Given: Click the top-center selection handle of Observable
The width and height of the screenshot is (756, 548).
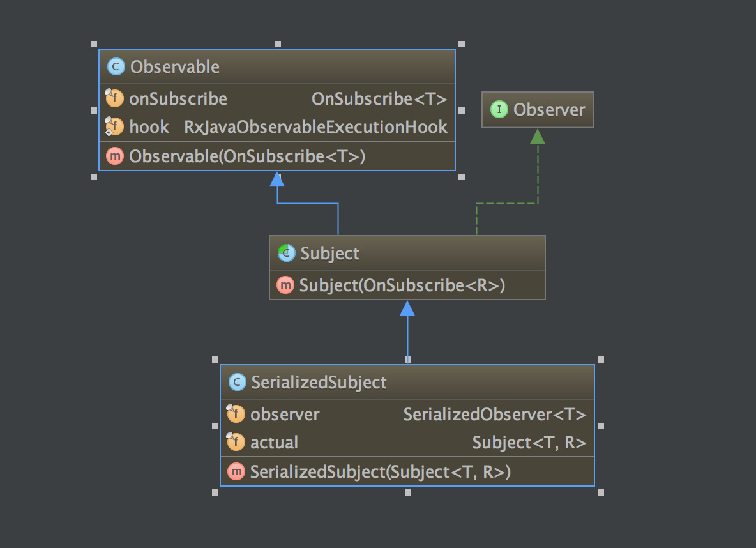Looking at the screenshot, I should [278, 44].
